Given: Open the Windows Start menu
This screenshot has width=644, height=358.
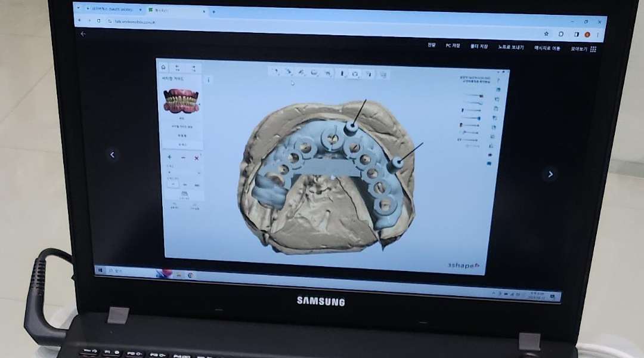Looking at the screenshot, I should click(100, 270).
